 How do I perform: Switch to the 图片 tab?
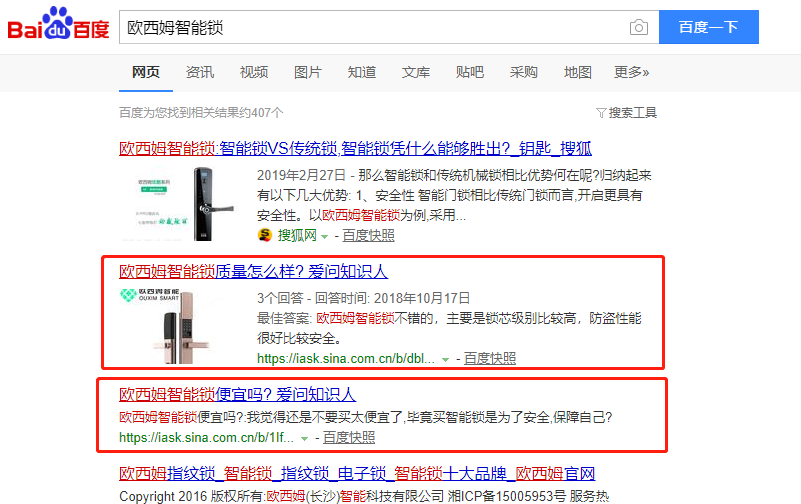click(307, 72)
